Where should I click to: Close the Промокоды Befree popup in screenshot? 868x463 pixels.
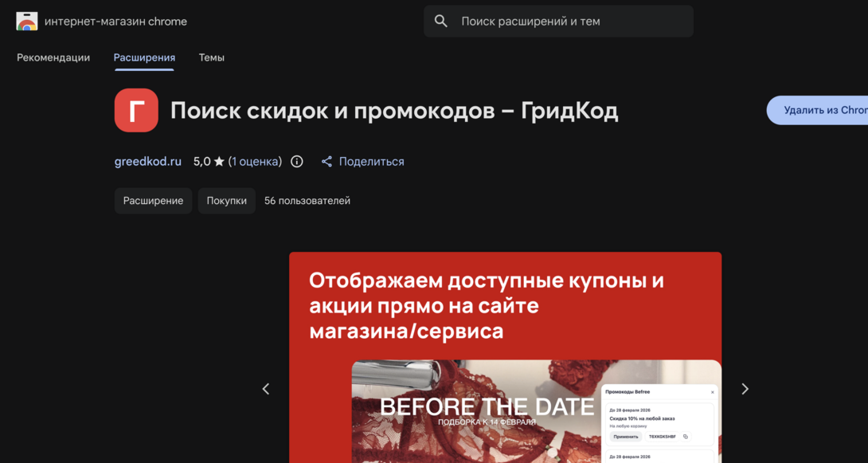[713, 392]
